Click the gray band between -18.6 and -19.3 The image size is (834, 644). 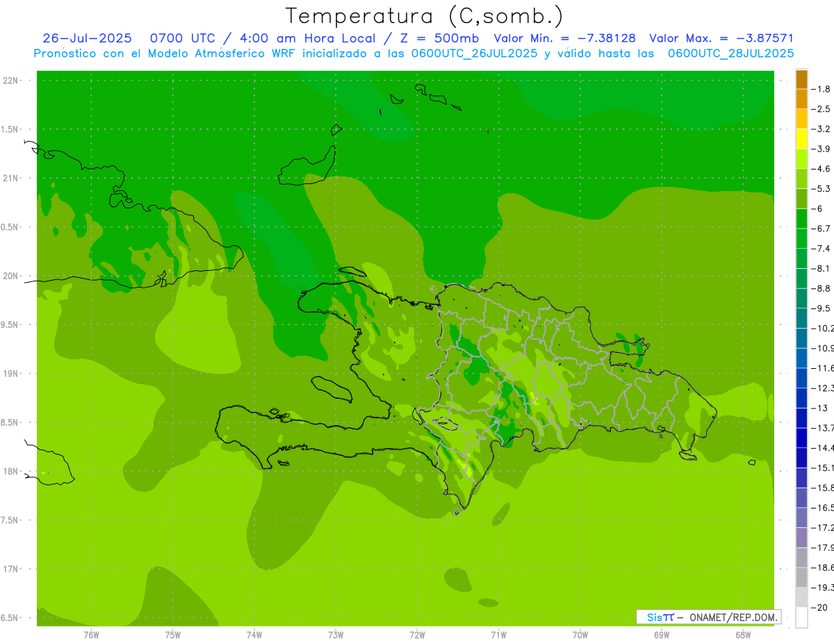coord(801,577)
